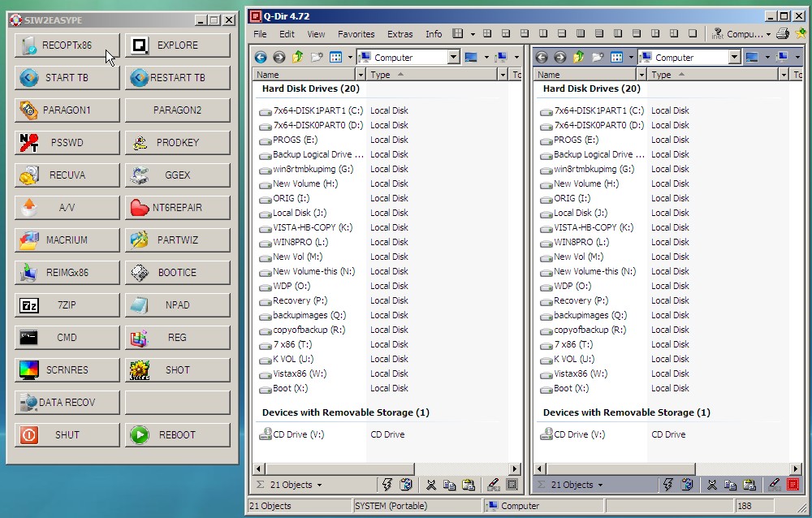This screenshot has width=812, height=518.
Task: Go forward in left pane
Action: pos(279,58)
